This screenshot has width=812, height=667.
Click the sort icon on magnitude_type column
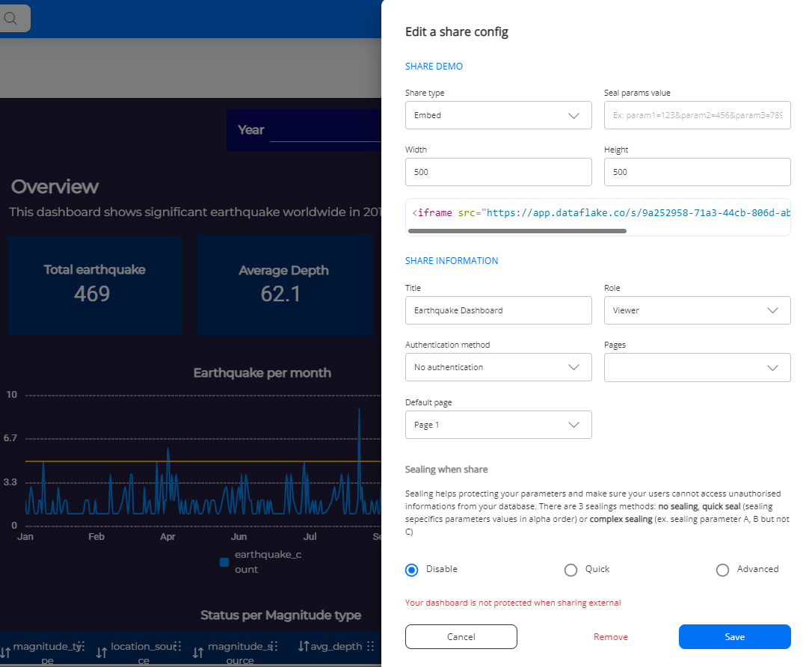(7, 651)
